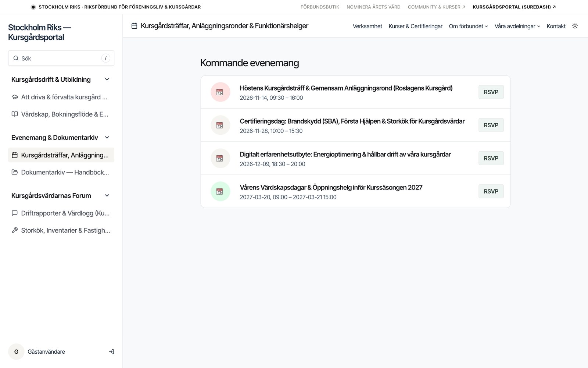Viewport: 588px width, 368px height.
Task: Click the folder icon beside Dokumentarkiv
Action: tap(15, 172)
